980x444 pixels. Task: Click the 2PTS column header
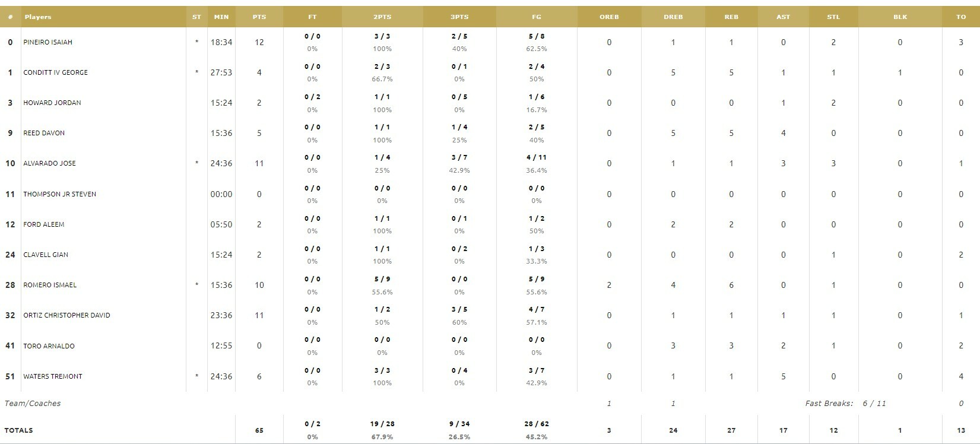pos(382,17)
